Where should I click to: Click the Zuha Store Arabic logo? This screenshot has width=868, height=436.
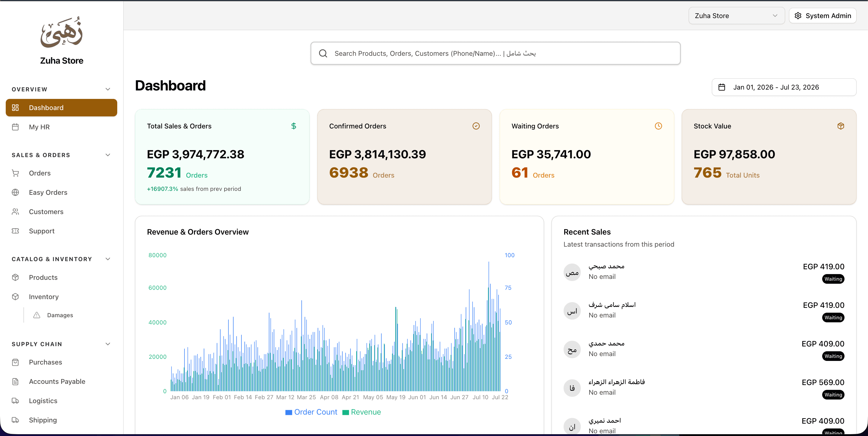tap(61, 32)
